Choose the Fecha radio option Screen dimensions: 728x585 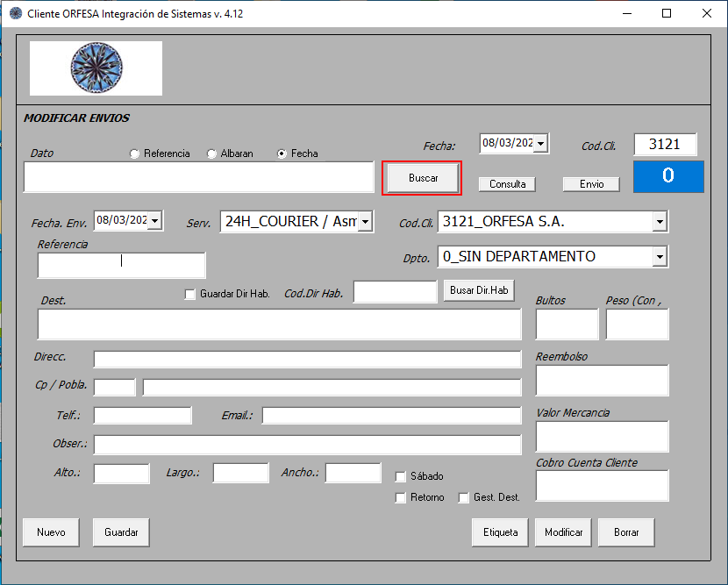tap(282, 153)
